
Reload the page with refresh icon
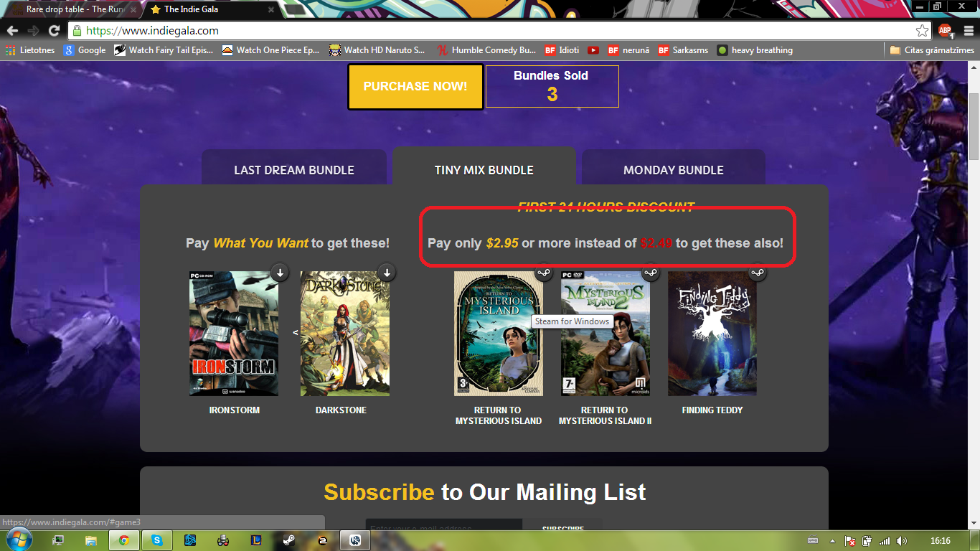[x=54, y=31]
